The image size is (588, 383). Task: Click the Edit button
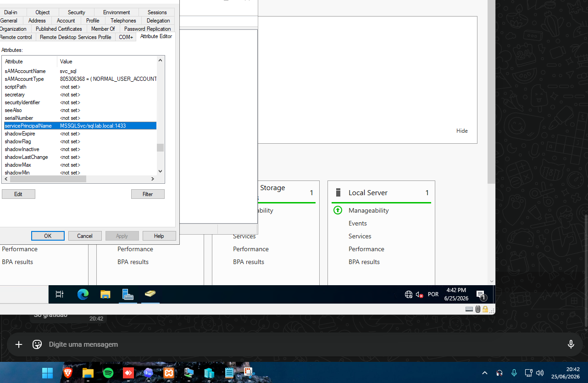pyautogui.click(x=18, y=194)
